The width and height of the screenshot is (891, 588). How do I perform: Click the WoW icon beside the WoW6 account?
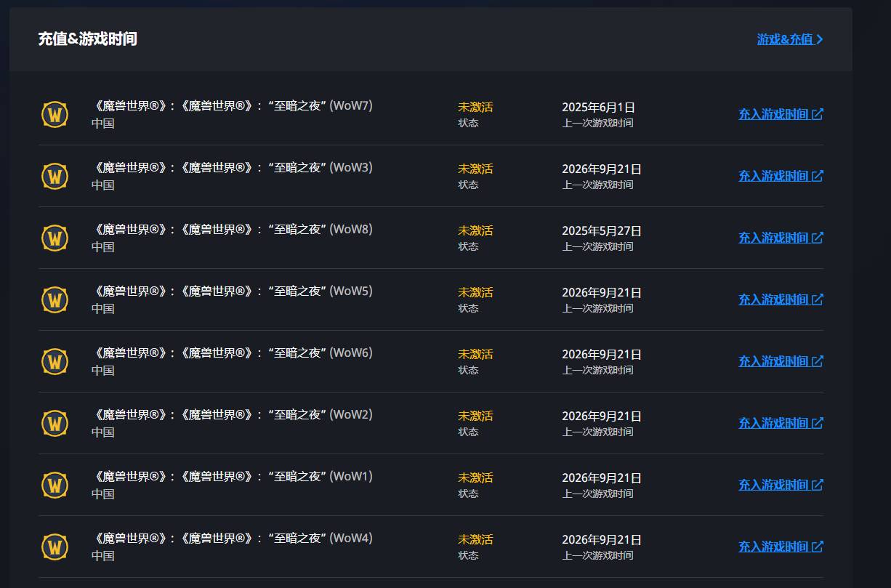pos(55,361)
